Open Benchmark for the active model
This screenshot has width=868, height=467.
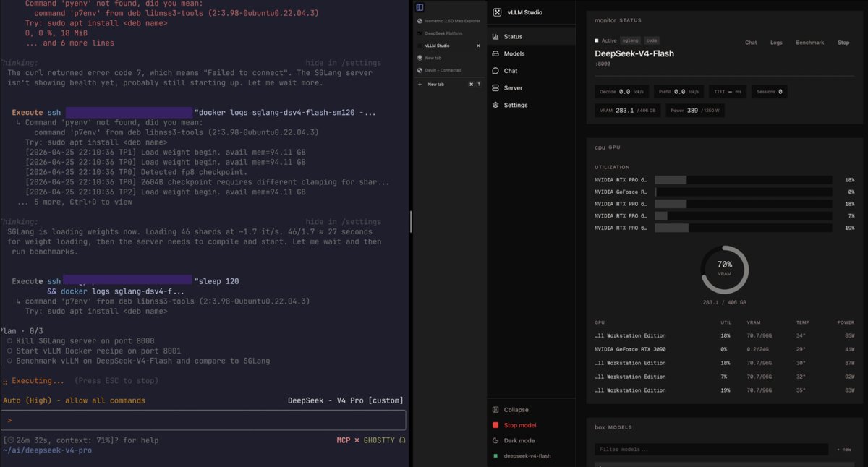coord(809,43)
